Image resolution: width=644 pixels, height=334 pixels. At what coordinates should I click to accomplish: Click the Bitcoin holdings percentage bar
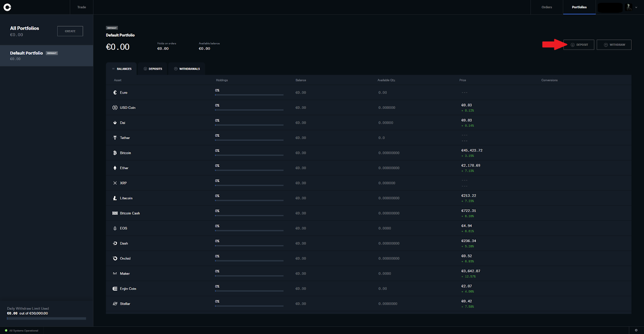(249, 155)
